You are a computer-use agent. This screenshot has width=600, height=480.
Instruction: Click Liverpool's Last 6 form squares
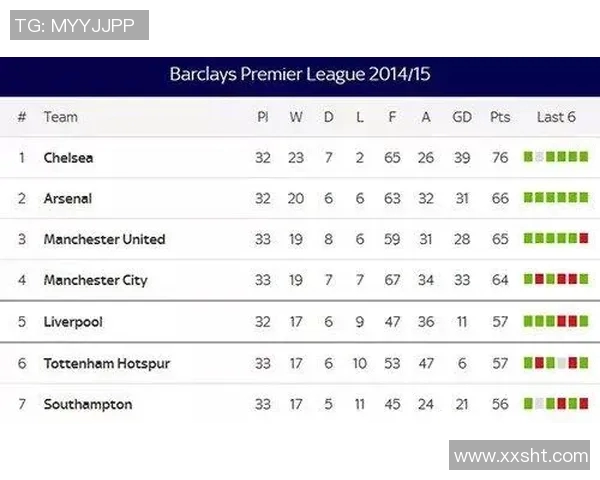coord(556,322)
